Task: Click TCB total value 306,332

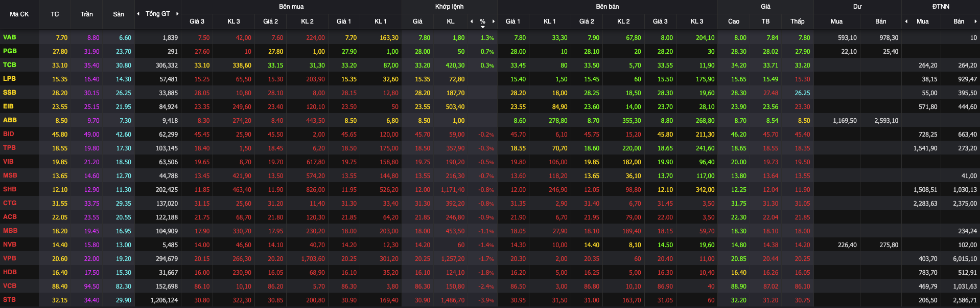Action: tap(167, 65)
